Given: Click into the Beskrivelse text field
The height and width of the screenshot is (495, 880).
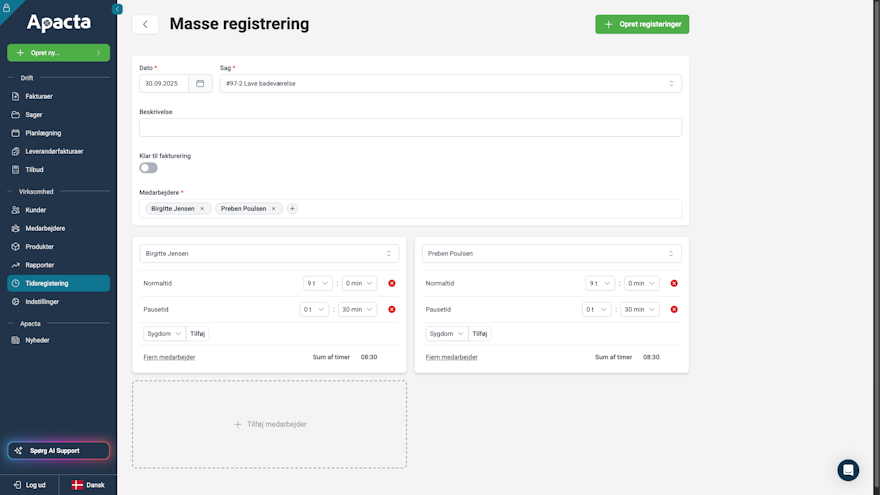Looking at the screenshot, I should pos(410,127).
